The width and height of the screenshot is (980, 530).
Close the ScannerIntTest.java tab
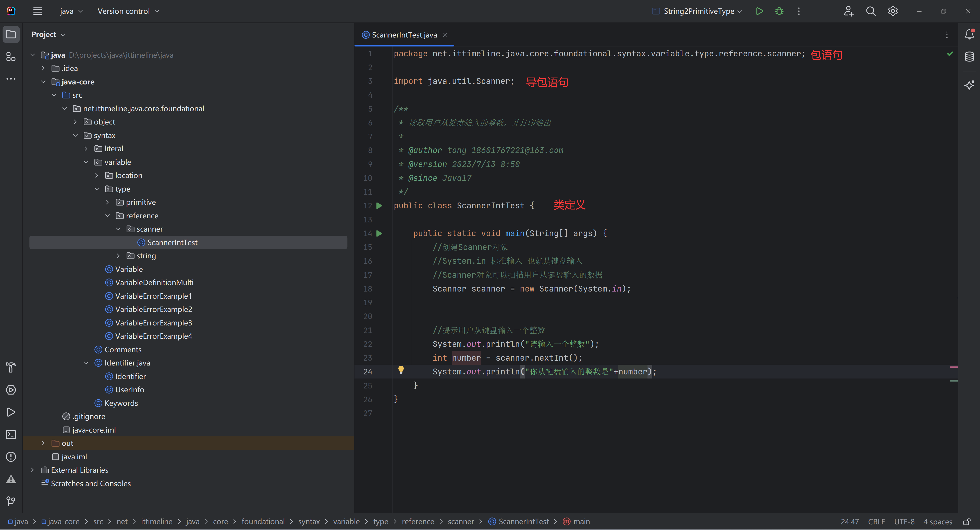[445, 35]
